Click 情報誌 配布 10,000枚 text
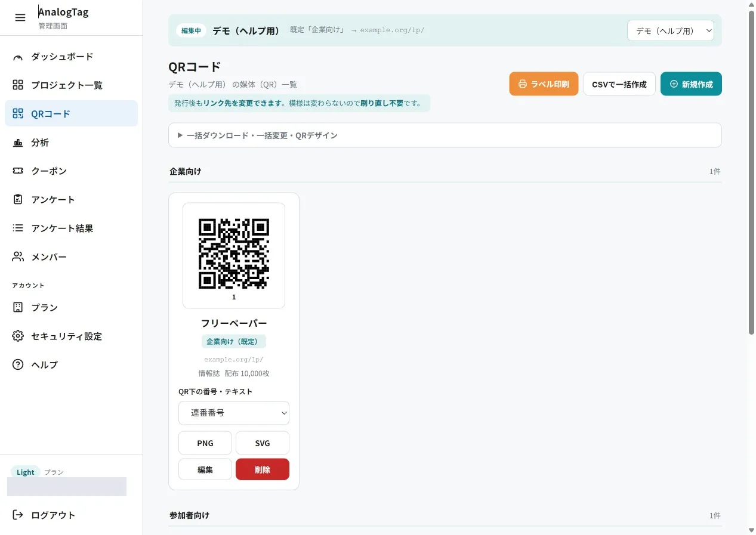The width and height of the screenshot is (756, 535). [x=234, y=373]
